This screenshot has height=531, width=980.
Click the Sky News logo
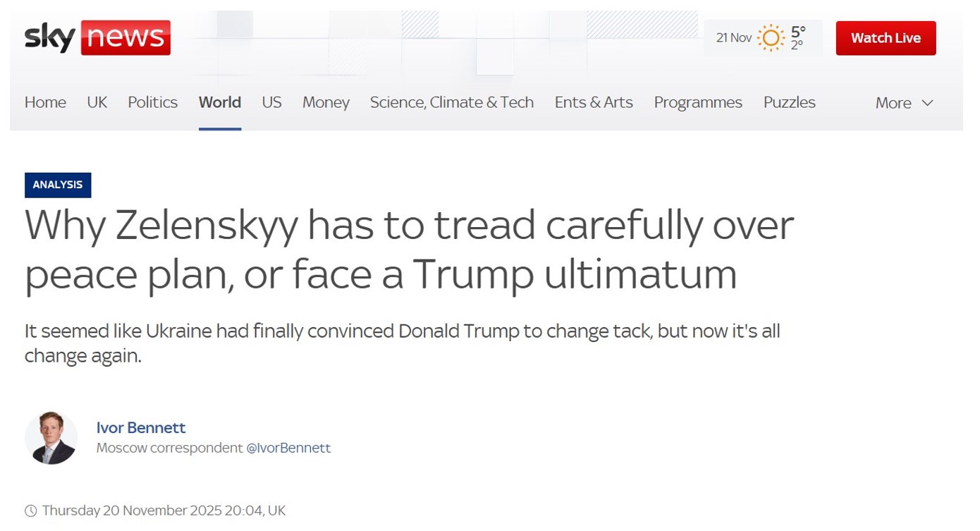pos(97,37)
